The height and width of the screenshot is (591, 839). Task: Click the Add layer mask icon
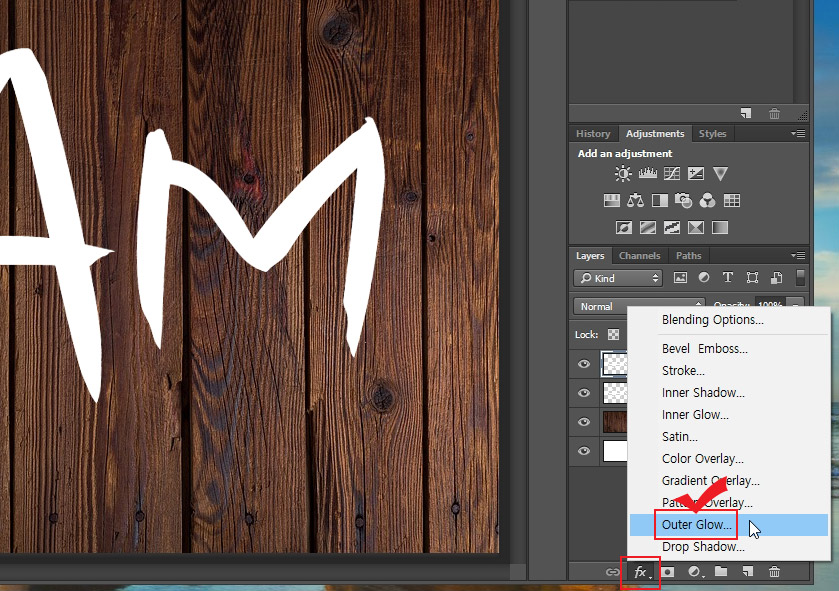(669, 572)
